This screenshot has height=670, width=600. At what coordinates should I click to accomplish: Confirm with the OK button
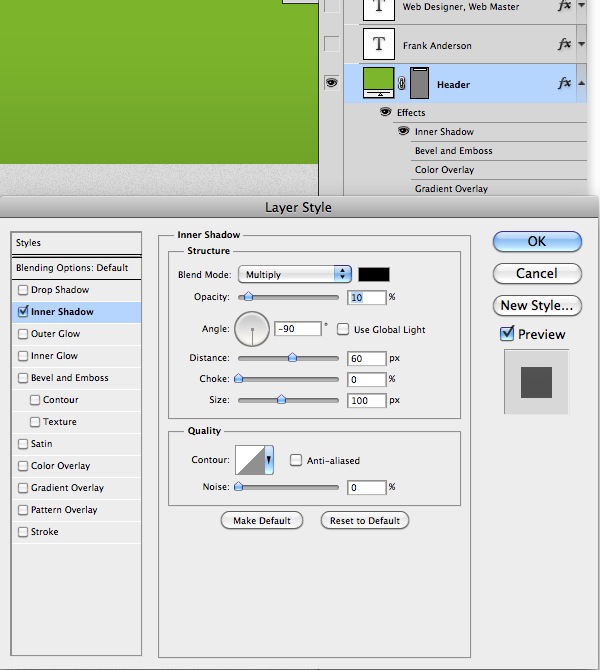pos(537,241)
